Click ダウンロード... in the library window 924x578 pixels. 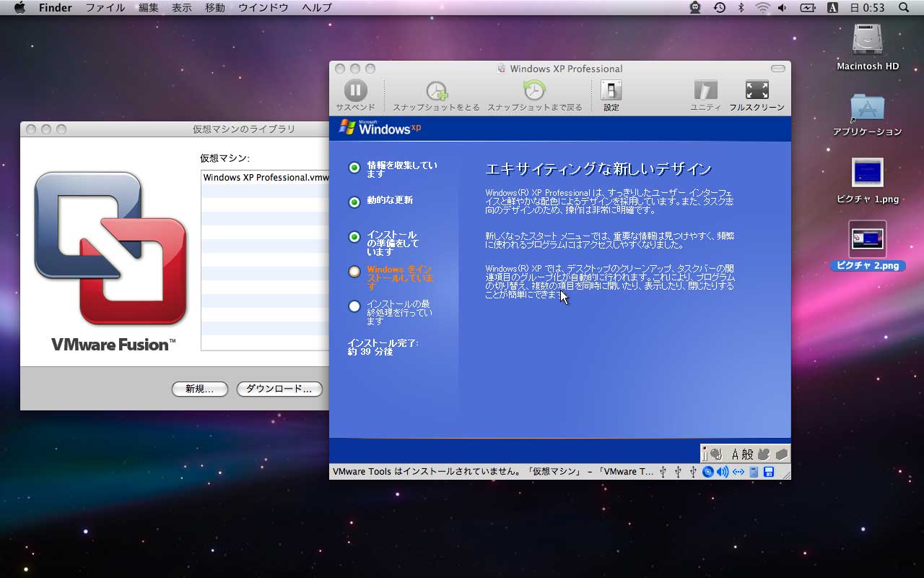279,389
